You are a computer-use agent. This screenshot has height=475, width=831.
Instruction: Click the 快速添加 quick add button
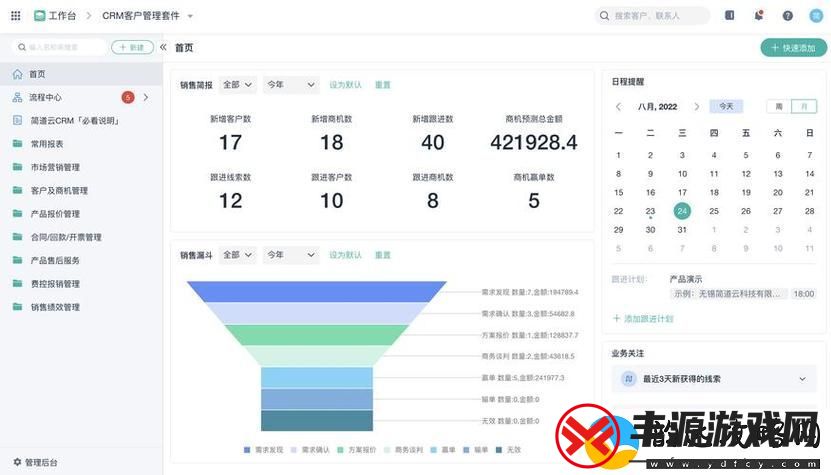793,48
